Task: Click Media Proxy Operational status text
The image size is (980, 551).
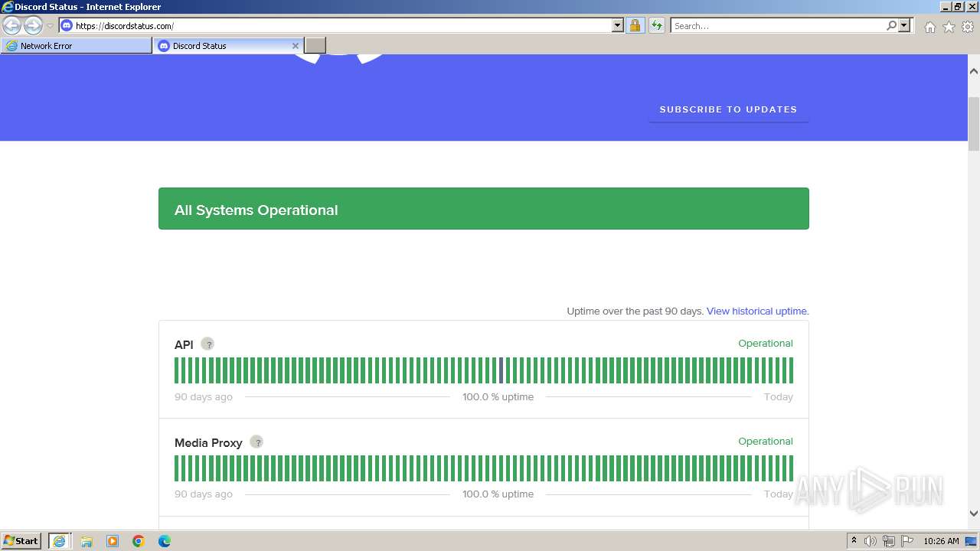Action: pyautogui.click(x=766, y=442)
